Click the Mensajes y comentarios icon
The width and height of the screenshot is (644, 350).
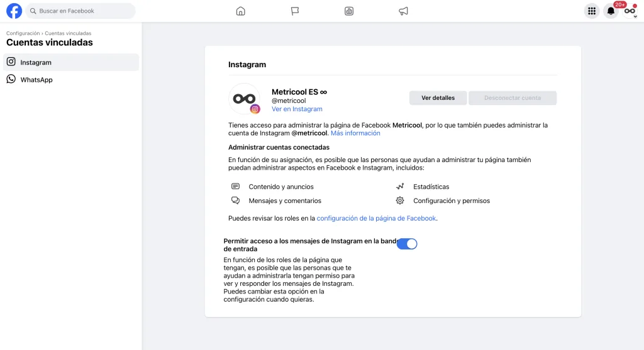click(x=235, y=200)
